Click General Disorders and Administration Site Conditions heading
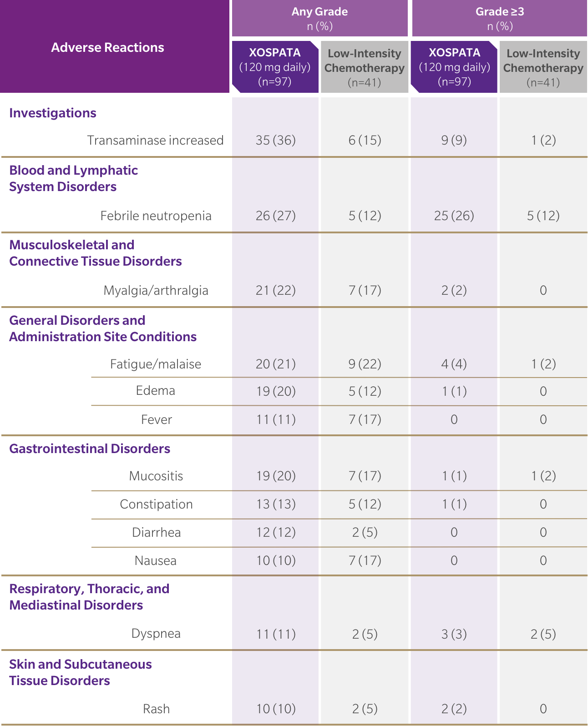588x726 pixels. pyautogui.click(x=103, y=328)
